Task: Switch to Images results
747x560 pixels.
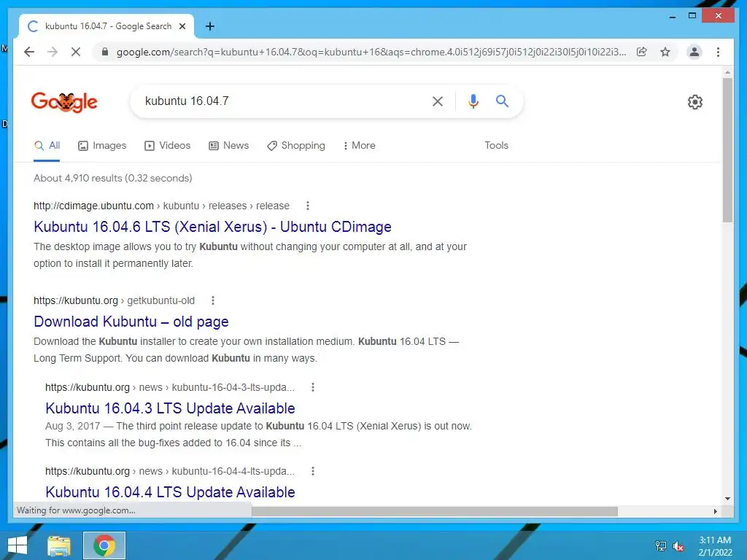Action: (x=102, y=145)
